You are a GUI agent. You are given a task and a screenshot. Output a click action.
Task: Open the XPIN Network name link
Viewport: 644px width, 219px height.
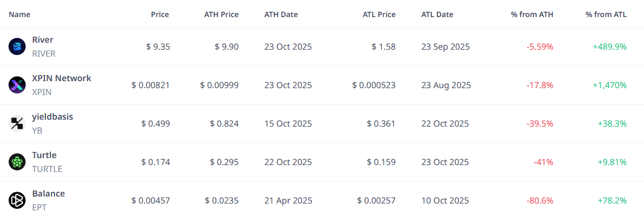pyautogui.click(x=61, y=79)
